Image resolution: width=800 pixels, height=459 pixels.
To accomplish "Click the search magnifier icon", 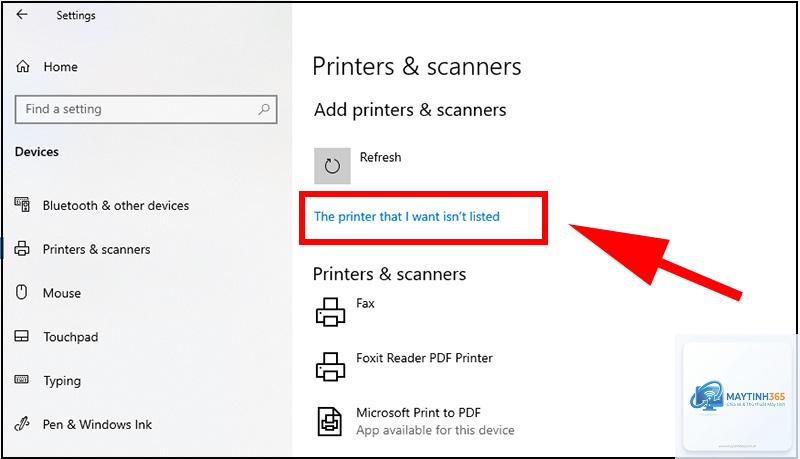I will [264, 109].
